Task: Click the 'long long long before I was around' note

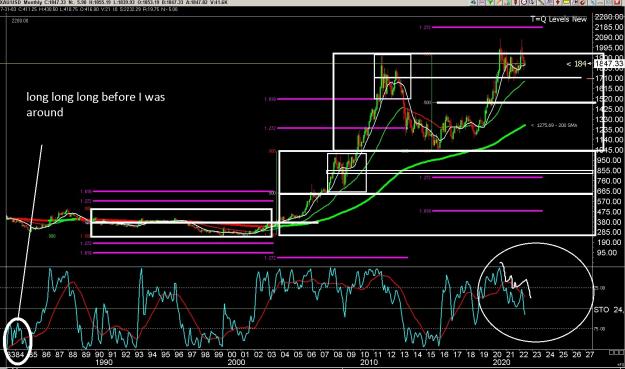Action: 96,104
